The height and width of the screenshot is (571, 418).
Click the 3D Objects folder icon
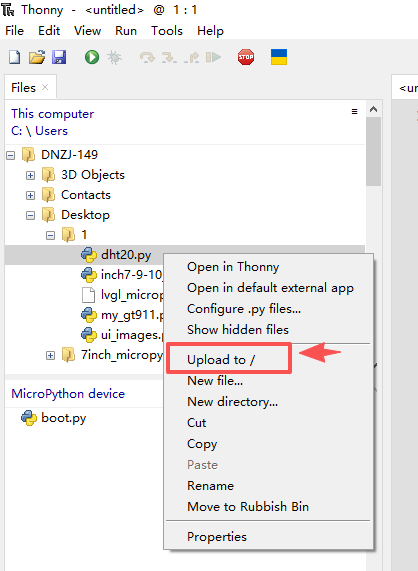48,175
